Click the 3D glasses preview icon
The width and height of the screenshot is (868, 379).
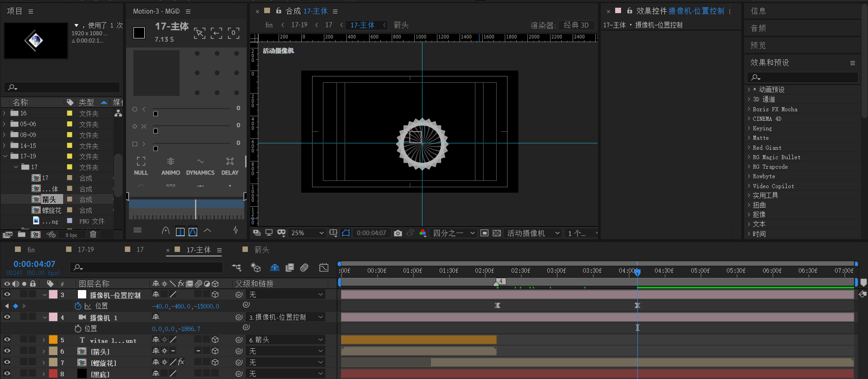coord(281,233)
